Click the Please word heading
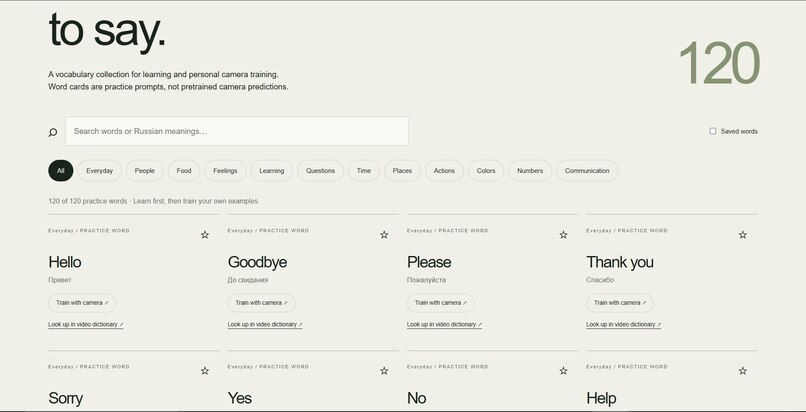The image size is (806, 412). [x=429, y=262]
